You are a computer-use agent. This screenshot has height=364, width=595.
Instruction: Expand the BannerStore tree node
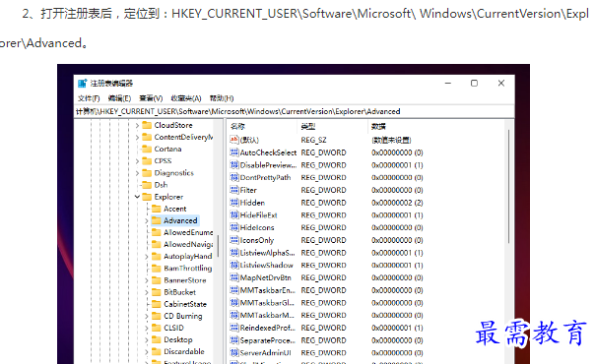(x=147, y=280)
